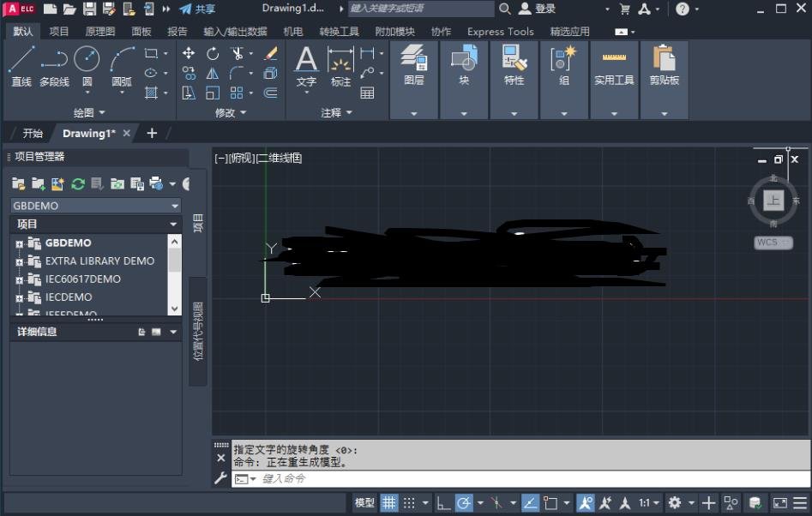Expand the Modify (修改) panel dropdown
The height and width of the screenshot is (516, 812).
pyautogui.click(x=231, y=112)
